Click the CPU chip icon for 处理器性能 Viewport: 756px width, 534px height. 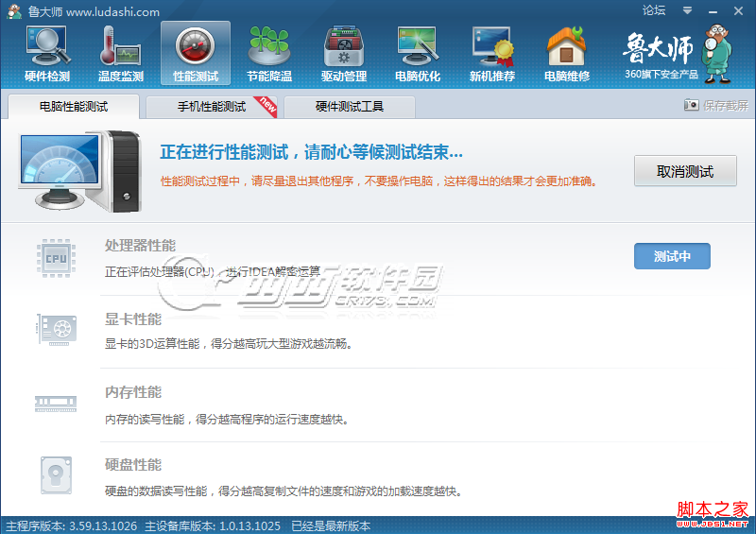[57, 258]
